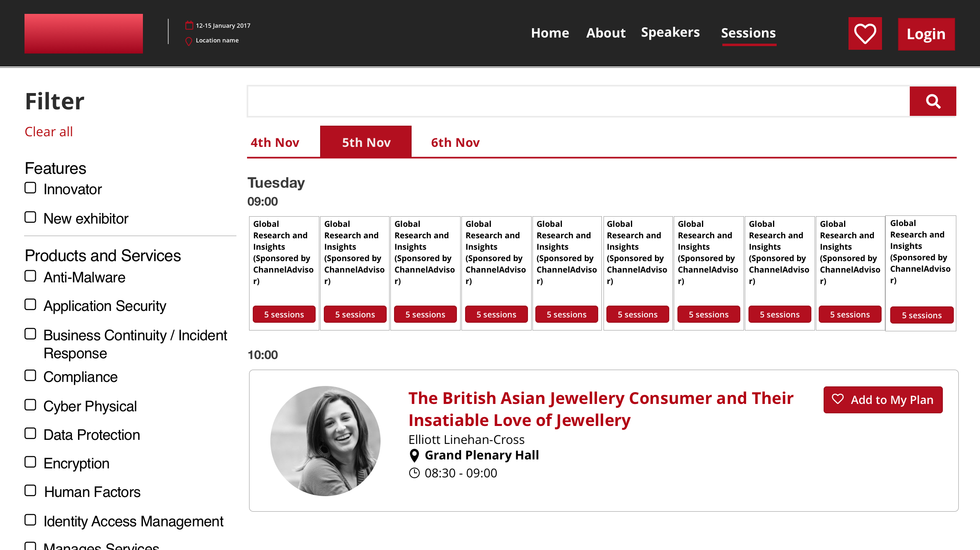Click Clear all filters link
The height and width of the screenshot is (550, 980).
tap(49, 132)
